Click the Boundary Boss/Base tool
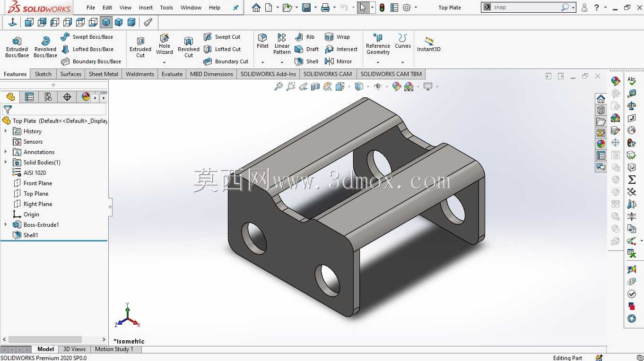This screenshot has width=644, height=361. pyautogui.click(x=91, y=61)
